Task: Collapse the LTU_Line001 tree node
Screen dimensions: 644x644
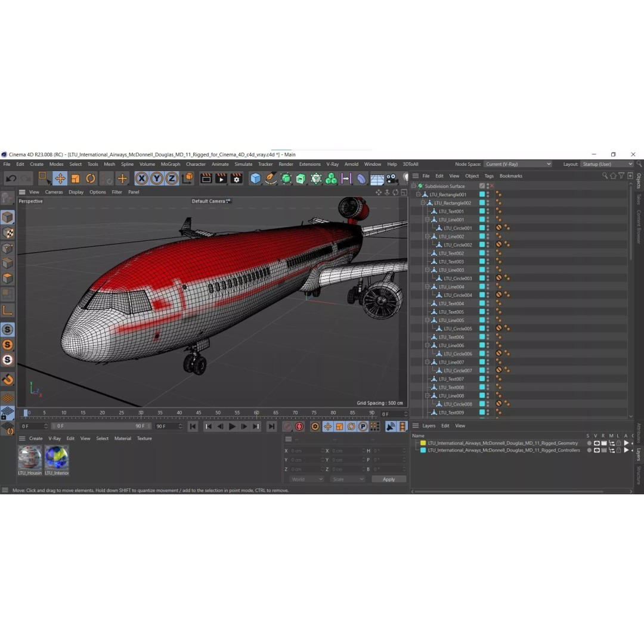Action: point(428,219)
